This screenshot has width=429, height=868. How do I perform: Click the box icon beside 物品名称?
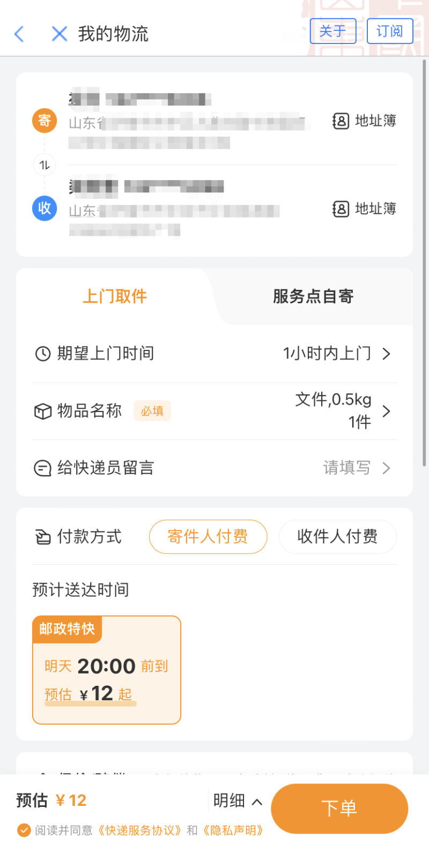43,411
